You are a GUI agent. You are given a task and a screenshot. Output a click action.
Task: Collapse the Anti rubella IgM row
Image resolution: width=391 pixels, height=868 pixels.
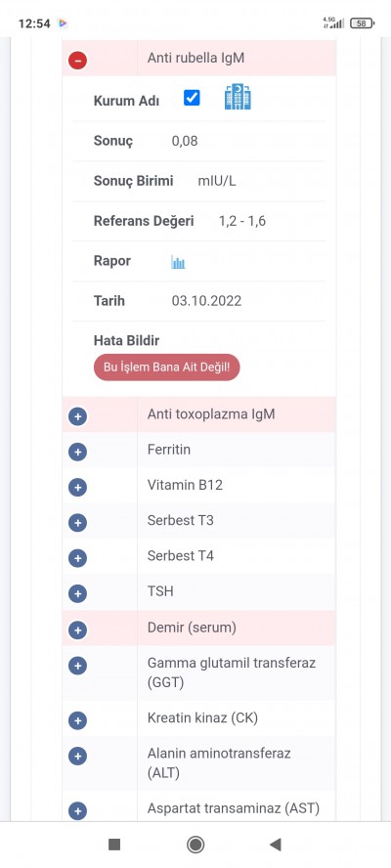pos(77,60)
